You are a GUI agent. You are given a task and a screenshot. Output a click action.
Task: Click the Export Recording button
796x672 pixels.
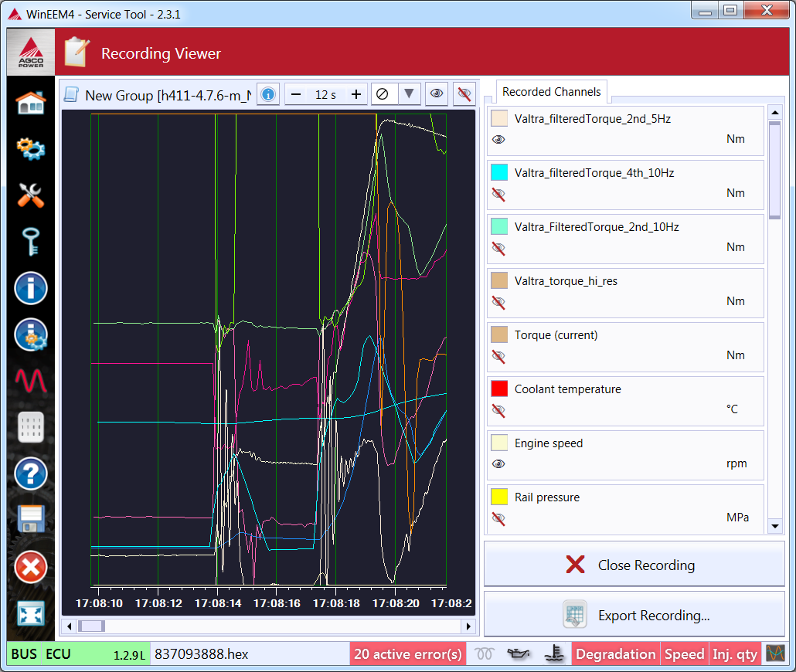(x=634, y=616)
